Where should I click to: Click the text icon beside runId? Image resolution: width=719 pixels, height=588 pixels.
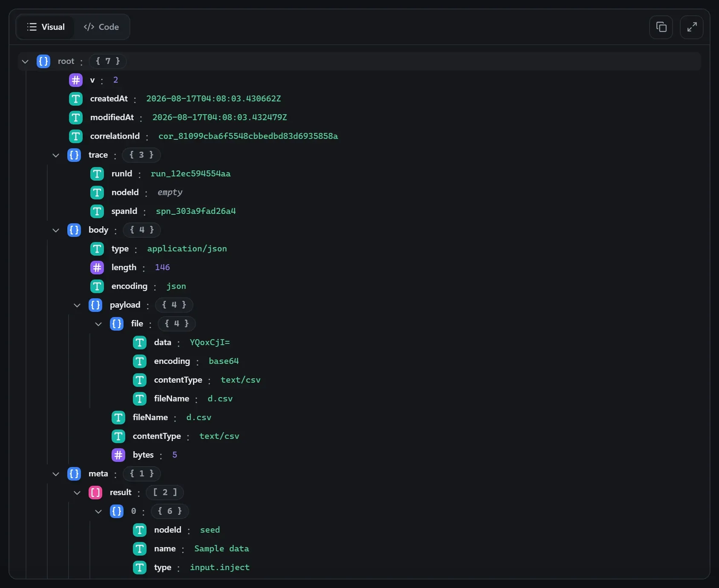[x=97, y=174]
